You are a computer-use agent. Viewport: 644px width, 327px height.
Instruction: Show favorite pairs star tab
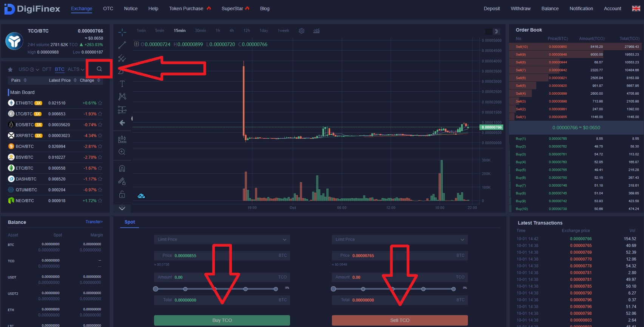tap(10, 69)
